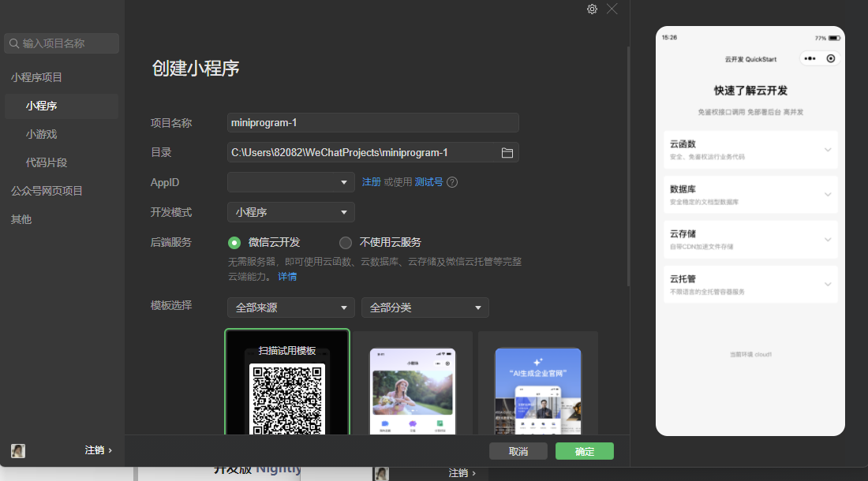Click the 测试号 link
Viewport: 868px width, 481px height.
click(428, 182)
